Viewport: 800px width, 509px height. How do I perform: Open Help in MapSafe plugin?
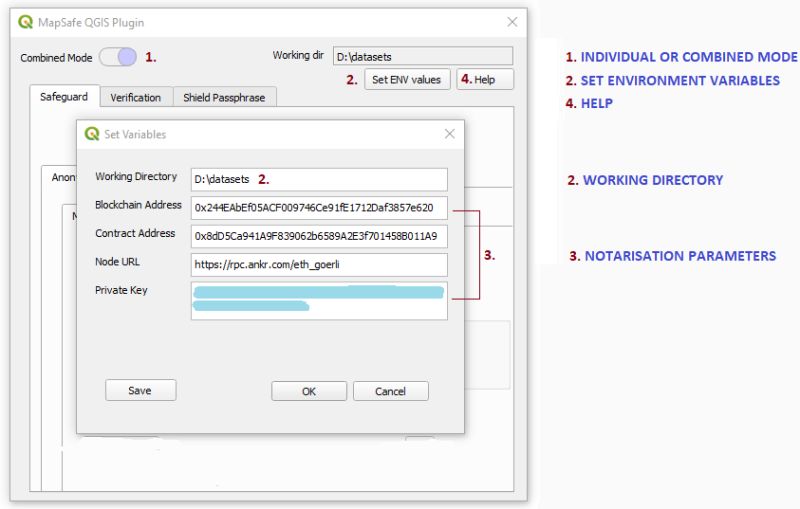[485, 80]
